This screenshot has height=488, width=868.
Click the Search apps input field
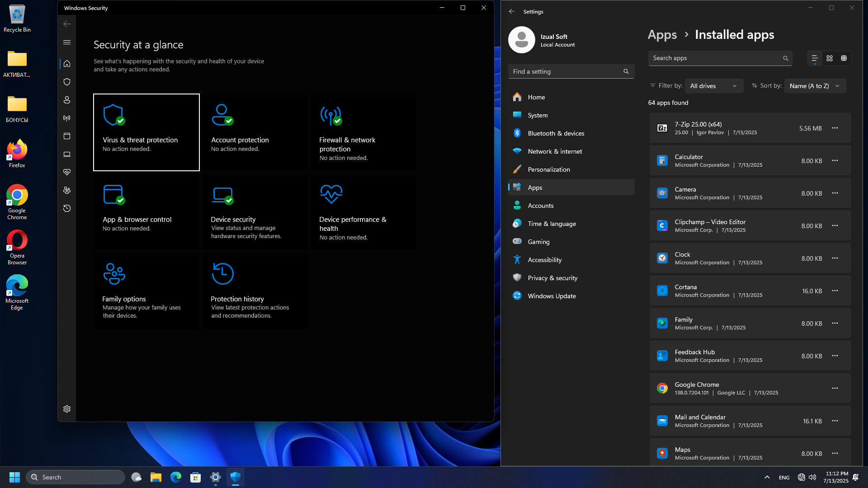pos(720,58)
